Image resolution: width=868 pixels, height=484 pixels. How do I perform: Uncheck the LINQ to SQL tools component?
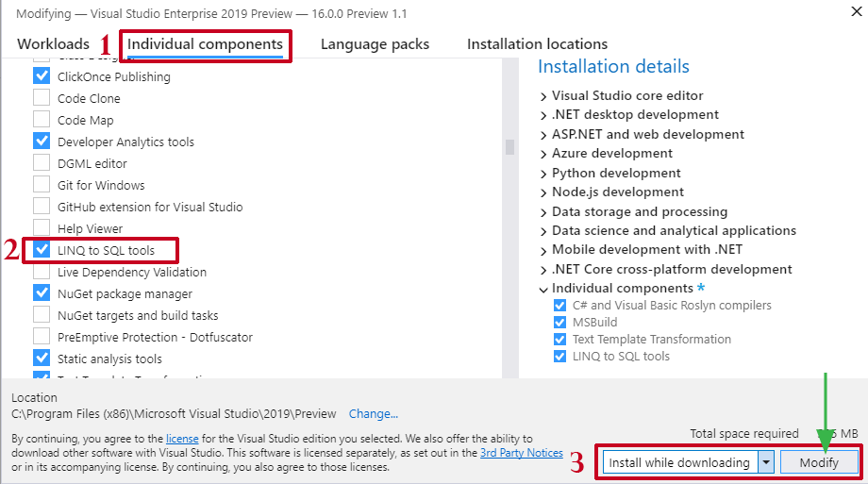[x=42, y=250]
